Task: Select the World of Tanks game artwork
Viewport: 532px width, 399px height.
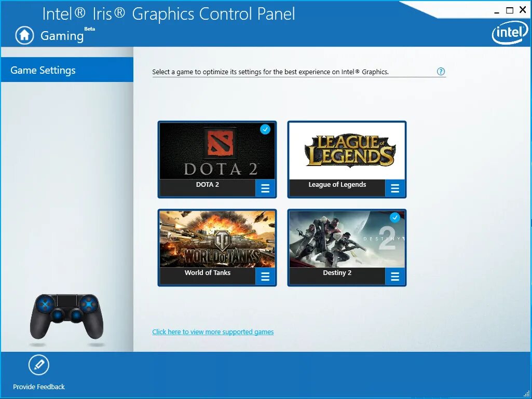Action: pos(217,239)
